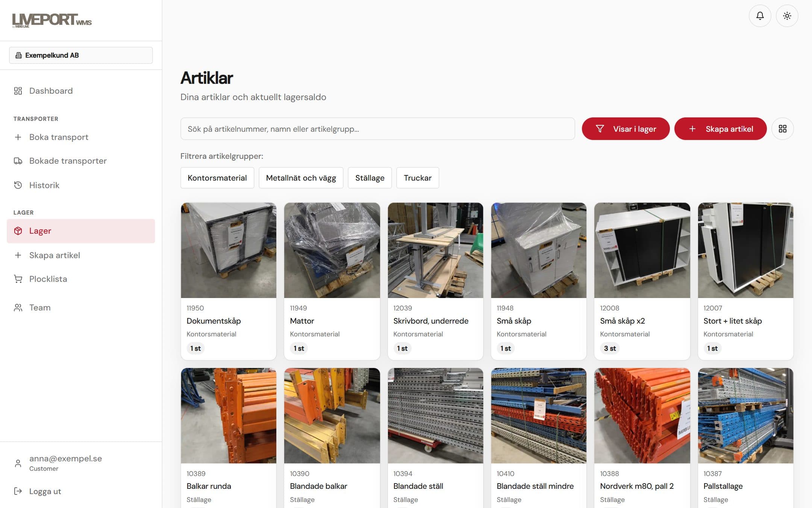Image resolution: width=812 pixels, height=508 pixels.
Task: Filter by Truckar group
Action: (x=417, y=178)
